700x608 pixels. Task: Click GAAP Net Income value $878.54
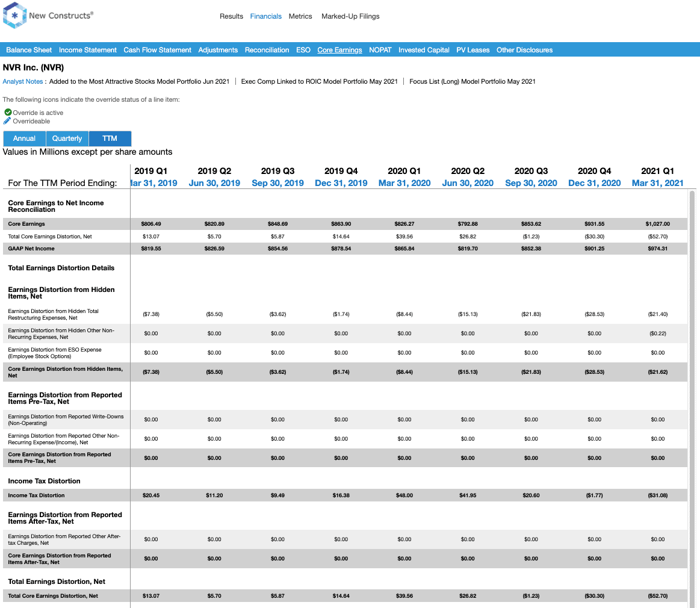(x=341, y=249)
